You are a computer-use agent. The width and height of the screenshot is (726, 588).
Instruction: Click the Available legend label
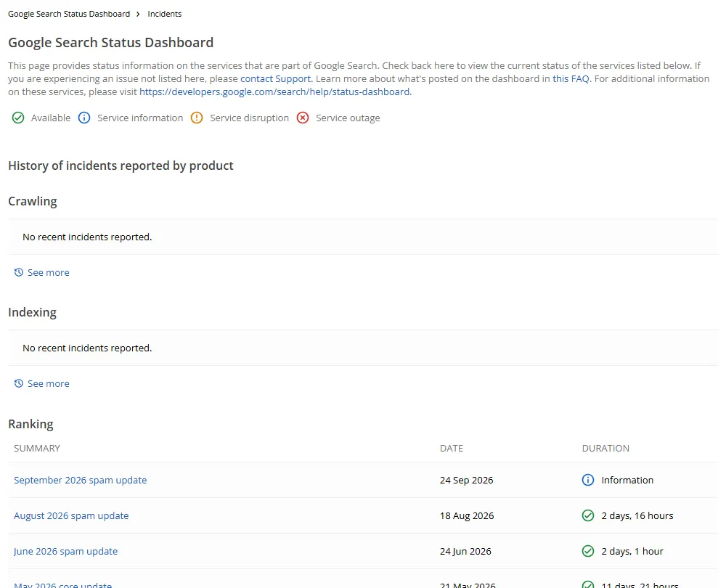coord(51,118)
